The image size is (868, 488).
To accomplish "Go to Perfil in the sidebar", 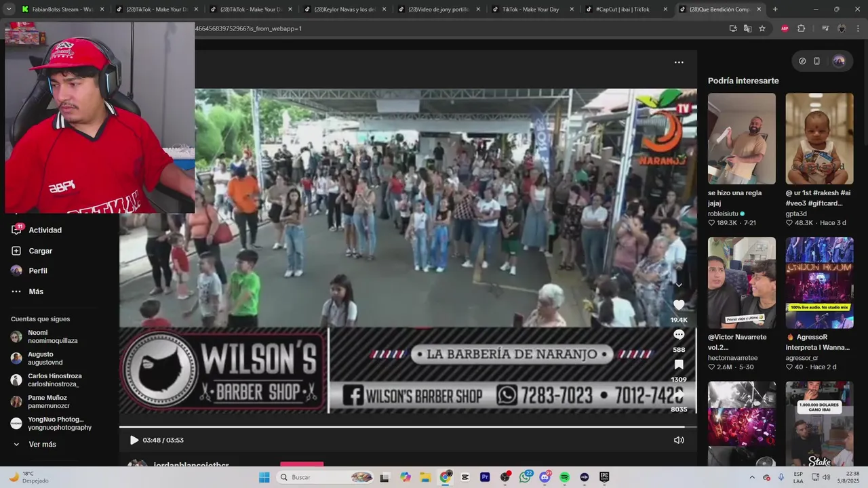I will tap(29, 270).
